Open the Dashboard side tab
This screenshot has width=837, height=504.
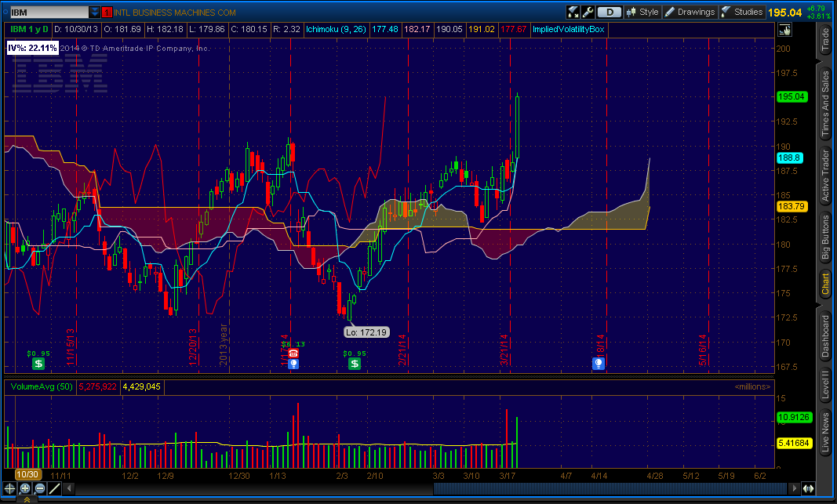pos(825,335)
